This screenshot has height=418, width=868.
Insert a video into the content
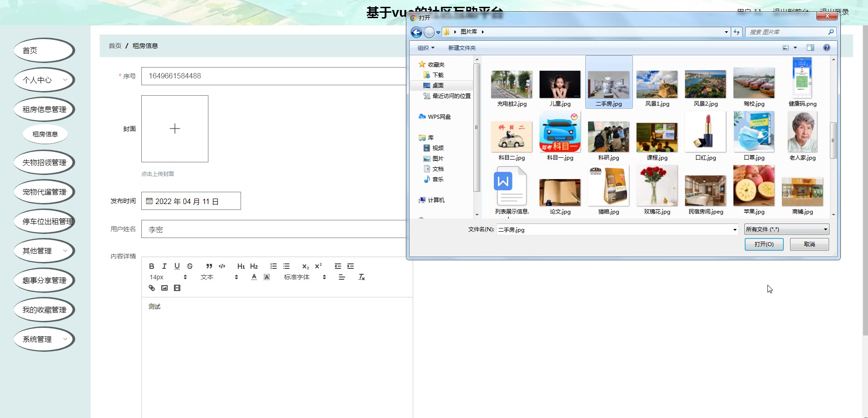177,288
